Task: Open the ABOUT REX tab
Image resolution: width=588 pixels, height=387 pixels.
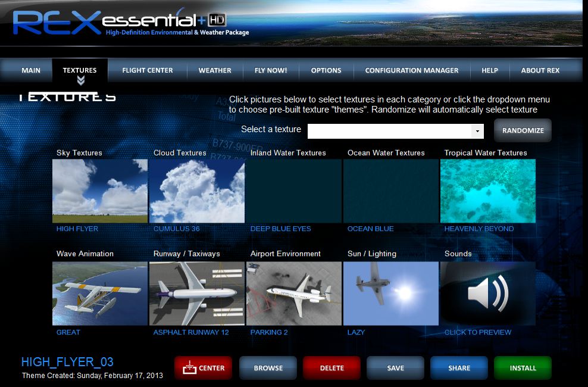Action: click(540, 70)
